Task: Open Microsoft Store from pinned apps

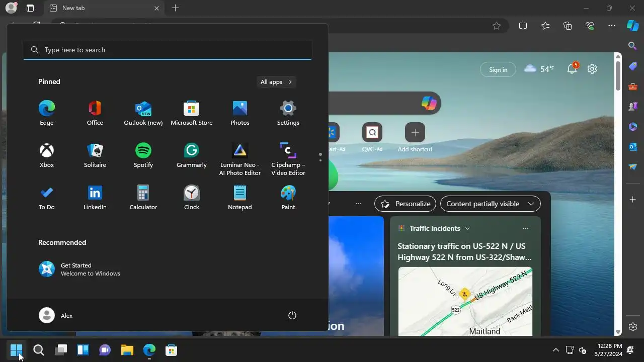Action: click(x=192, y=113)
